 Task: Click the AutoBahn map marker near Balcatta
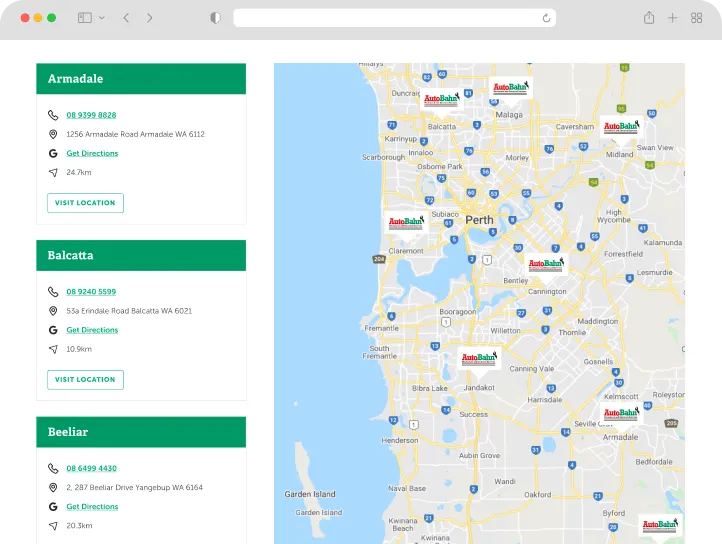[441, 99]
